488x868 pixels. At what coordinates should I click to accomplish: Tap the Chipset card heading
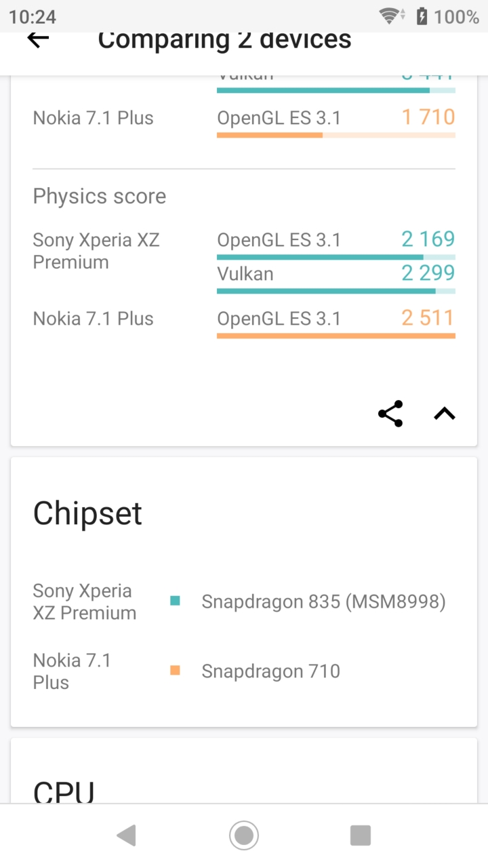point(87,513)
